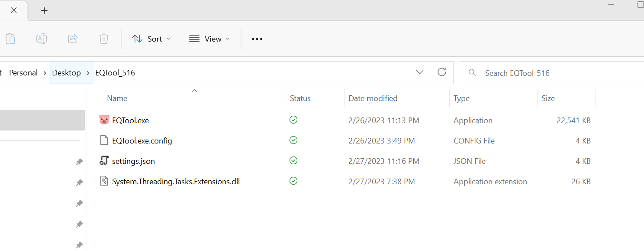The width and height of the screenshot is (644, 251).
Task: Select the EQTool.exe.config file name
Action: click(x=142, y=141)
